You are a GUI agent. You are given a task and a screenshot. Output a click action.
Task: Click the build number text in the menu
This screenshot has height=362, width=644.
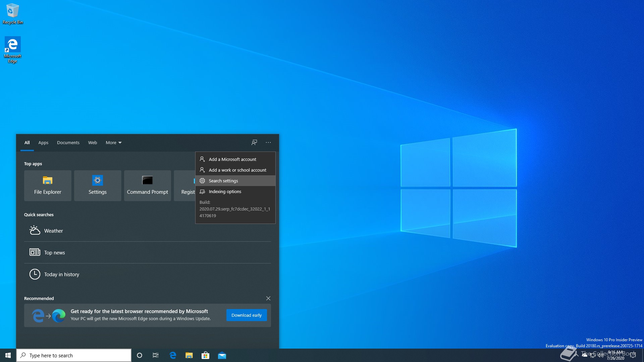point(235,209)
